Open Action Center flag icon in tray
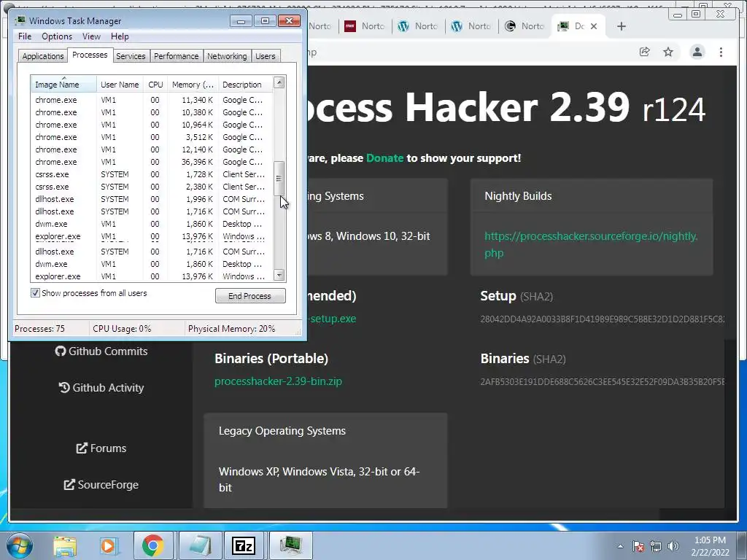 click(638, 546)
